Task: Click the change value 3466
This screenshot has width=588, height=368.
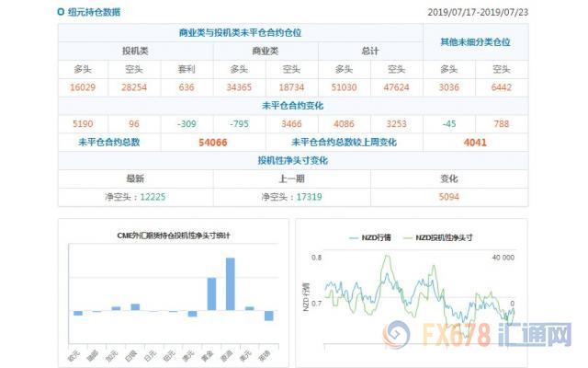Action: coord(292,124)
